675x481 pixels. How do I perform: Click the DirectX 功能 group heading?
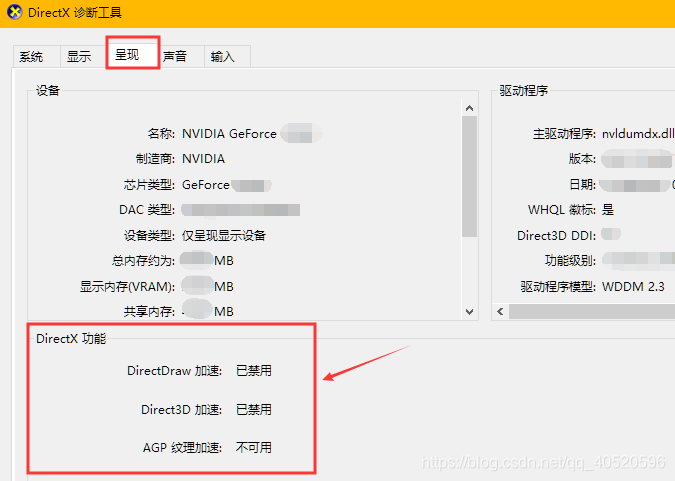[71, 339]
